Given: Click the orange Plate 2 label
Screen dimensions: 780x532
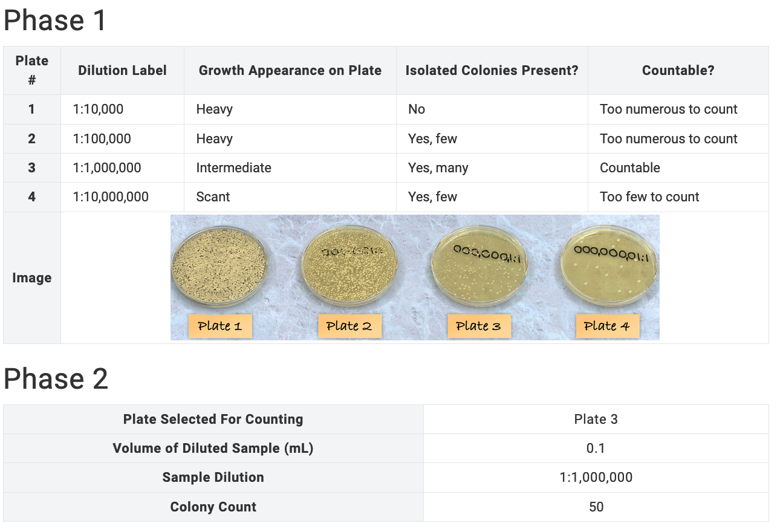Looking at the screenshot, I should pos(349,326).
